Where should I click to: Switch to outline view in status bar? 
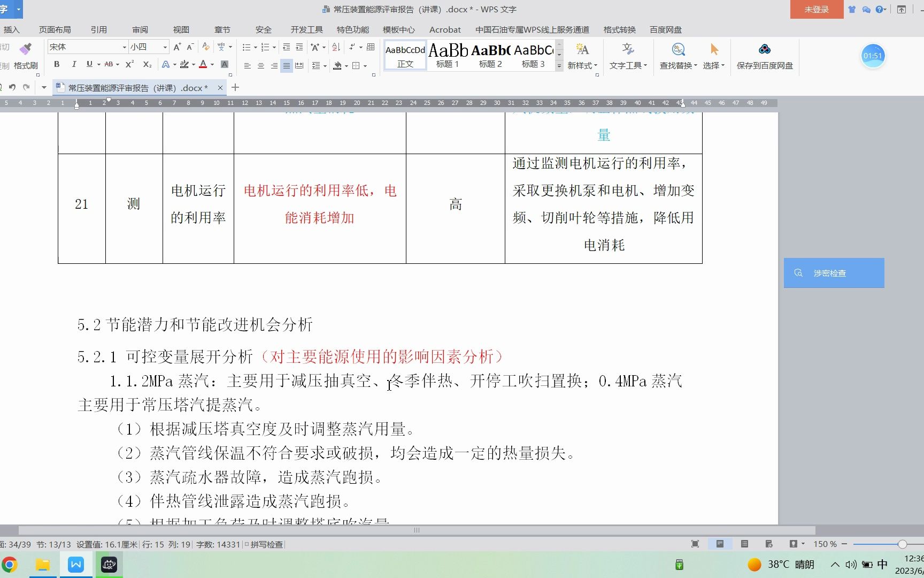click(744, 544)
